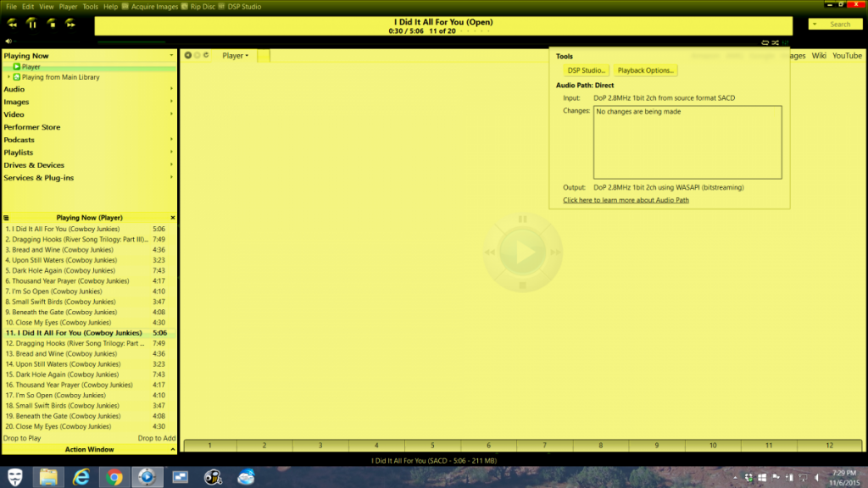Open the Playing Now list menu icon
This screenshot has width=868, height=488.
click(x=6, y=218)
